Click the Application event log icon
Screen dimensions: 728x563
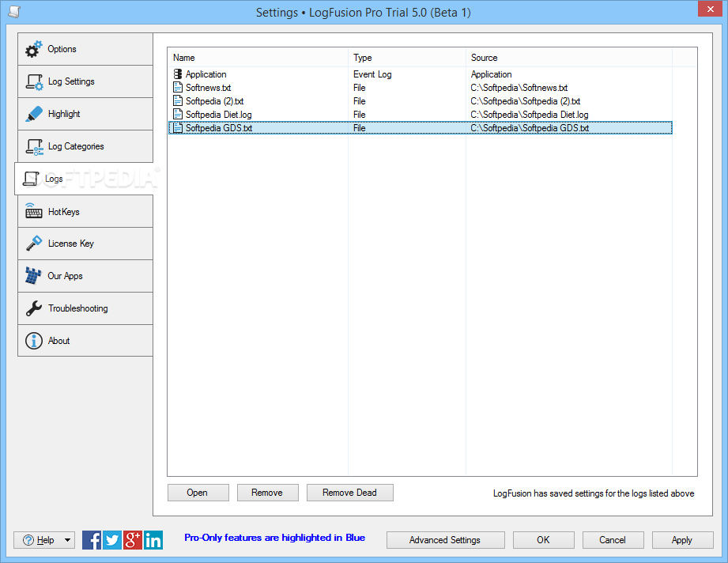tap(178, 74)
